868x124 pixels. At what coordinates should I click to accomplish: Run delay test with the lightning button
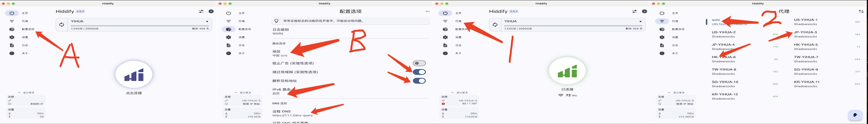855,115
